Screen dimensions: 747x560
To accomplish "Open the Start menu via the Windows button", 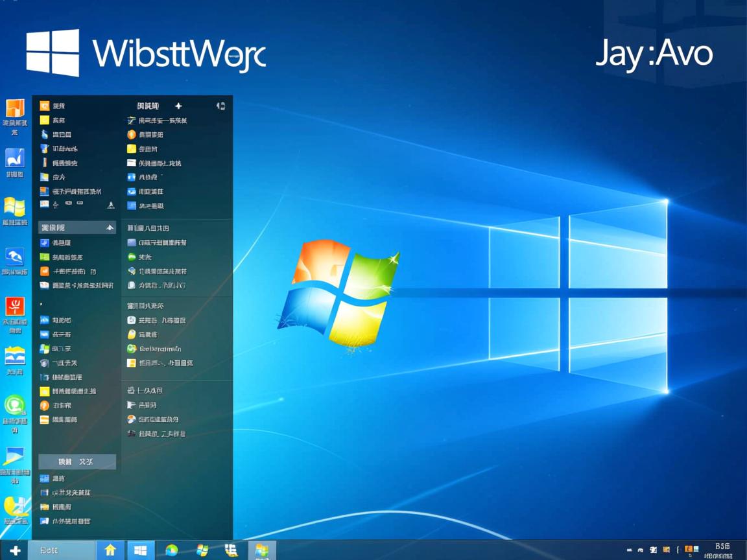I will 141,550.
